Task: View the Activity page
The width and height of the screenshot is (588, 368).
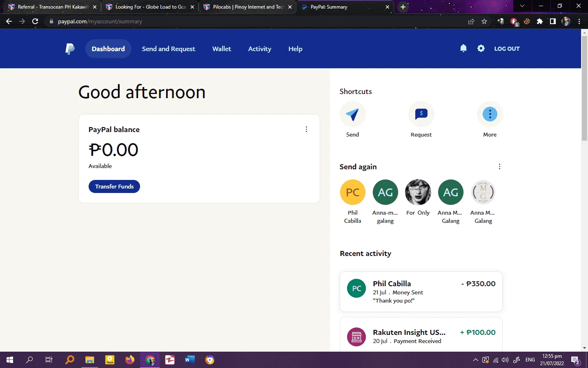Action: [x=260, y=49]
